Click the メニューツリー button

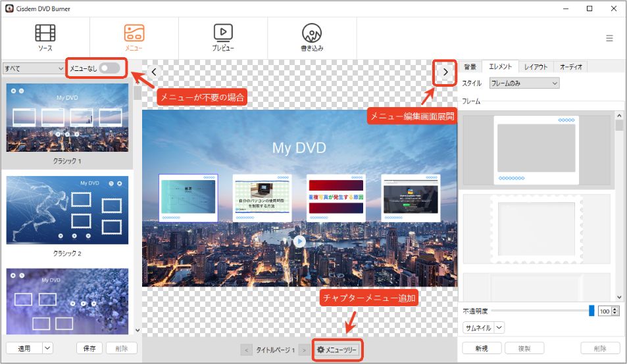[x=337, y=350]
